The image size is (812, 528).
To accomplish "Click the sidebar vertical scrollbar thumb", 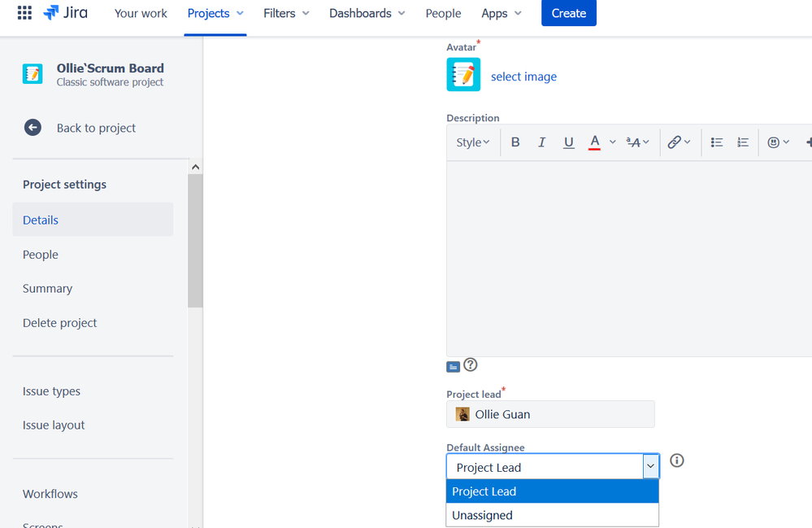I will click(x=195, y=241).
